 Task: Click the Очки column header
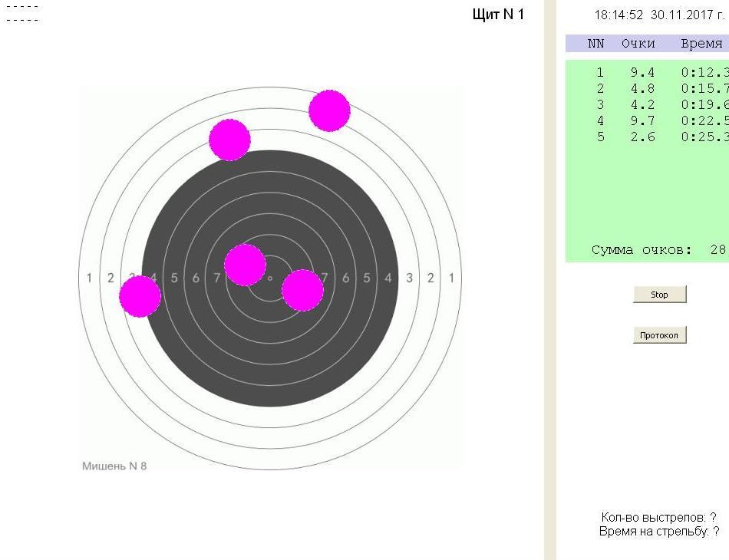(638, 44)
